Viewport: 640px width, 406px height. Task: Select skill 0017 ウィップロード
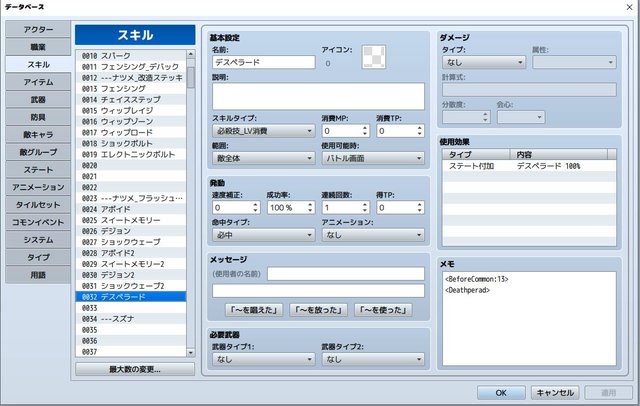click(131, 133)
